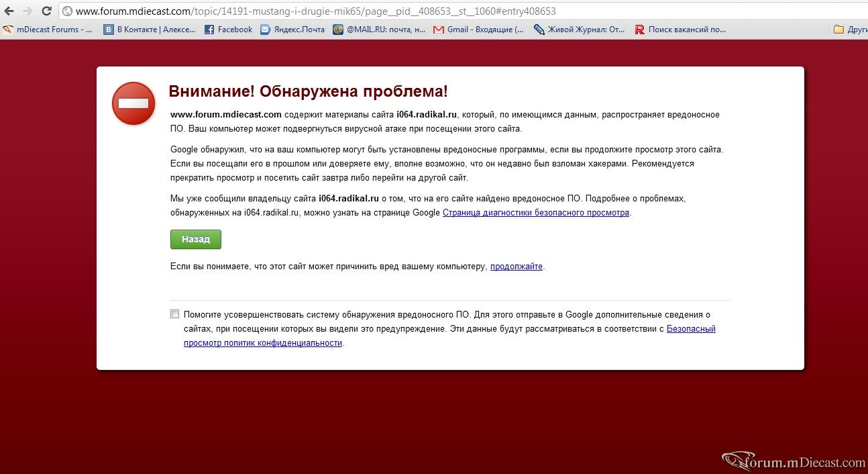Open Яндекс.Почта bookmark
The width and height of the screenshot is (868, 474).
(x=292, y=30)
